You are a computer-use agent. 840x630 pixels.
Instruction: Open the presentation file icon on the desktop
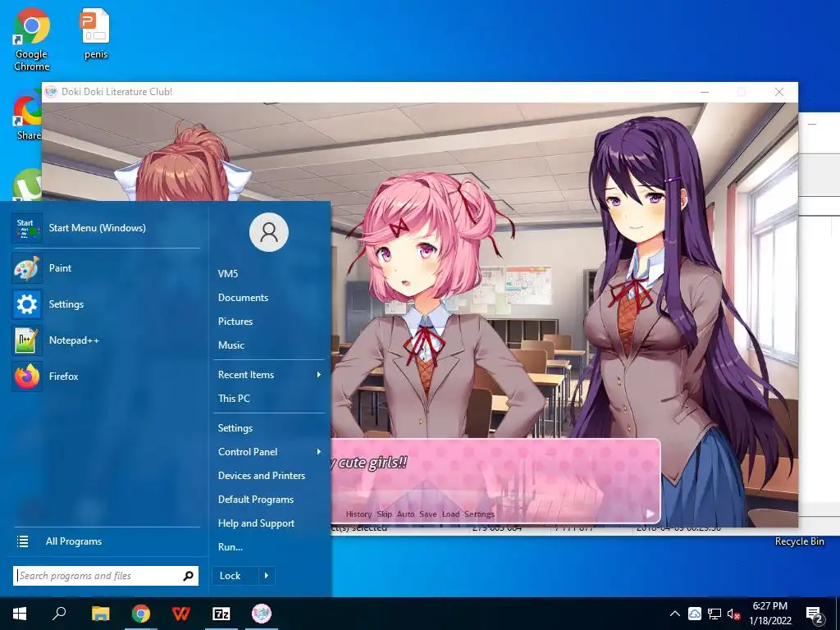pyautogui.click(x=96, y=34)
